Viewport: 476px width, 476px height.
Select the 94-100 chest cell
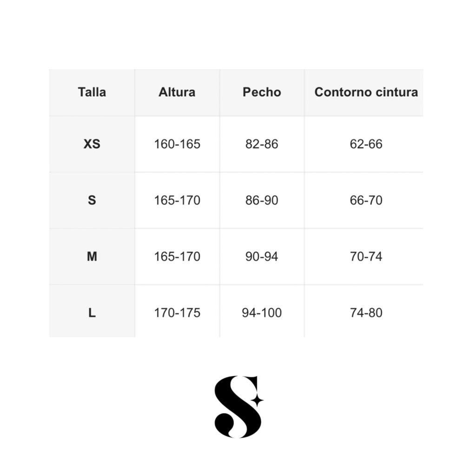262,313
